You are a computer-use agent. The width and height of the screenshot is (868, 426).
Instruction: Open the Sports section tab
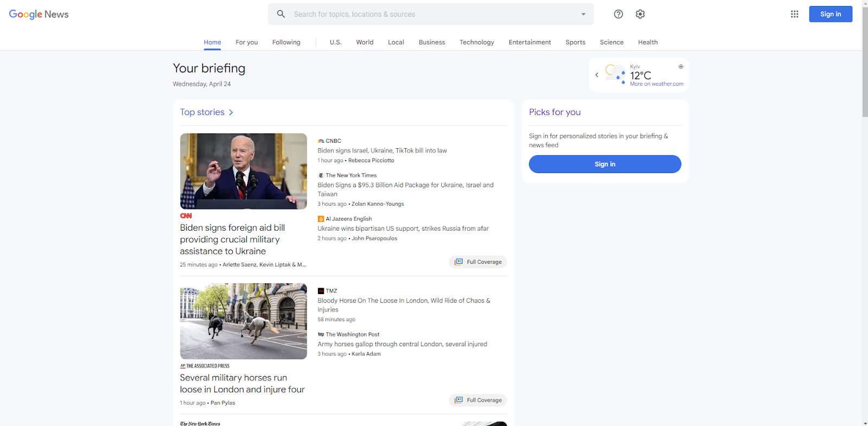click(x=575, y=42)
